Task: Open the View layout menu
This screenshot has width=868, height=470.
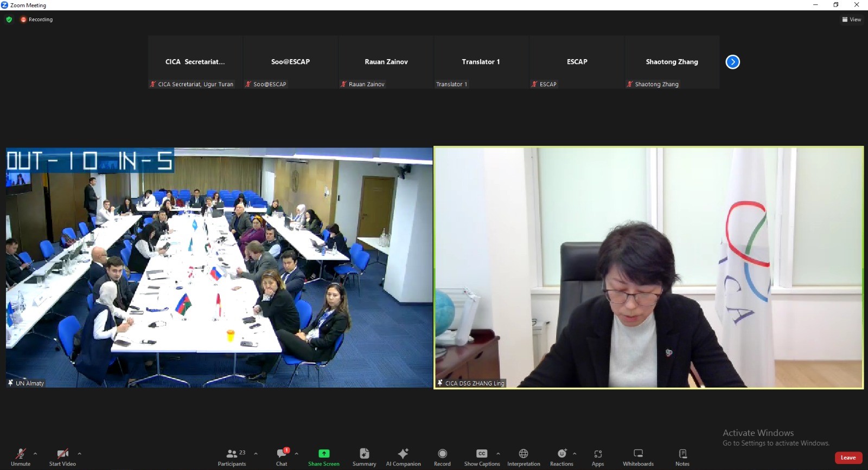Action: (851, 20)
